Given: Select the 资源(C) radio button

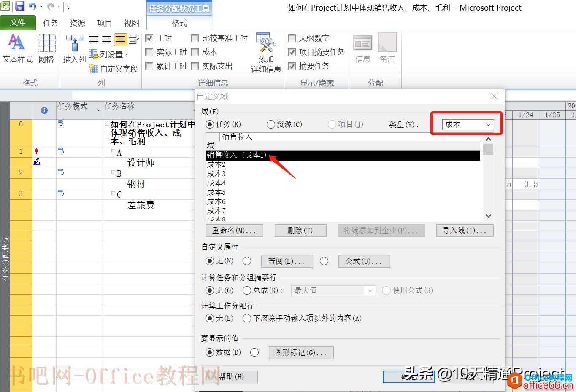Looking at the screenshot, I should [270, 124].
